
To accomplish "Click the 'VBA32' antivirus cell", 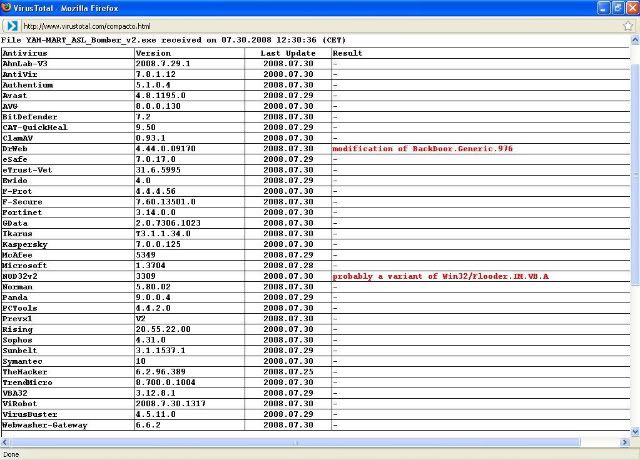I will pos(68,393).
